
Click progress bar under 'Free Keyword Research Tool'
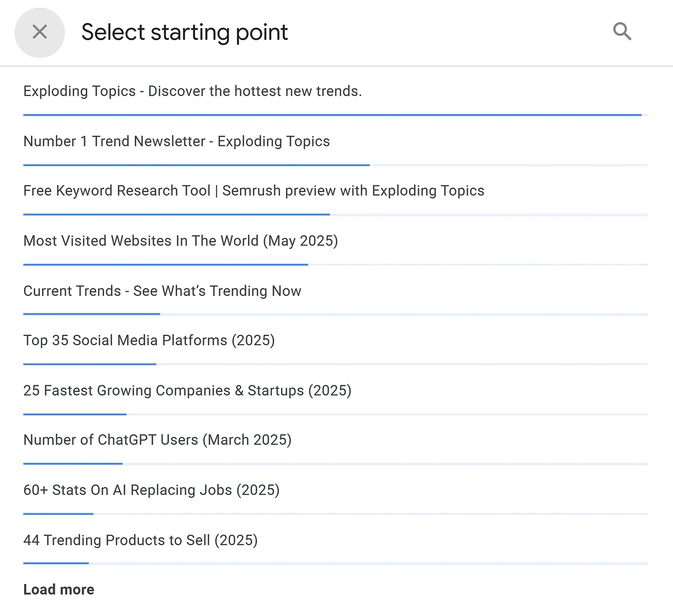[335, 214]
